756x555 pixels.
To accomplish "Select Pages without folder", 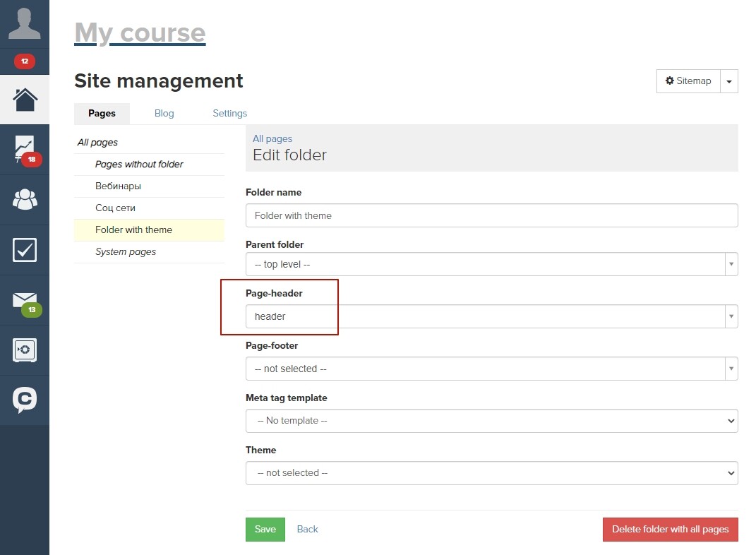I will tap(139, 165).
